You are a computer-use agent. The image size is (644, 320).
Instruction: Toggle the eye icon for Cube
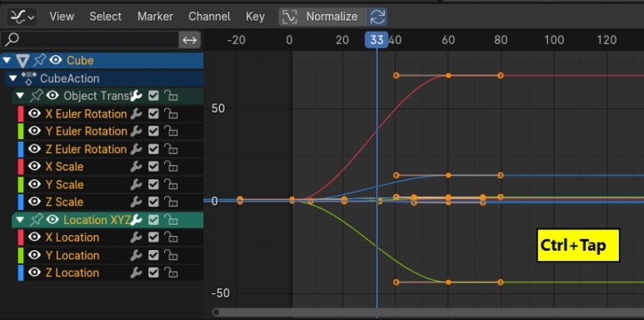[x=56, y=60]
